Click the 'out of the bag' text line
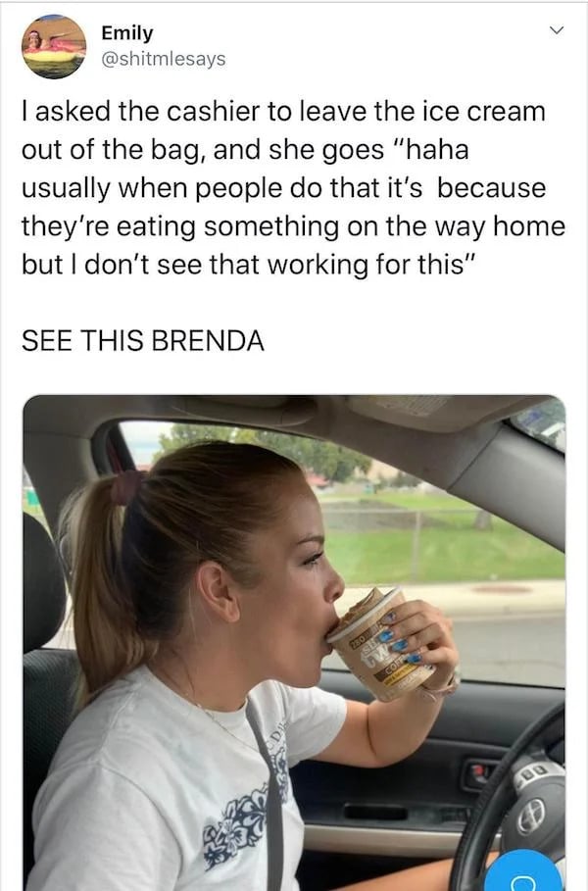The width and height of the screenshot is (588, 891). click(245, 149)
